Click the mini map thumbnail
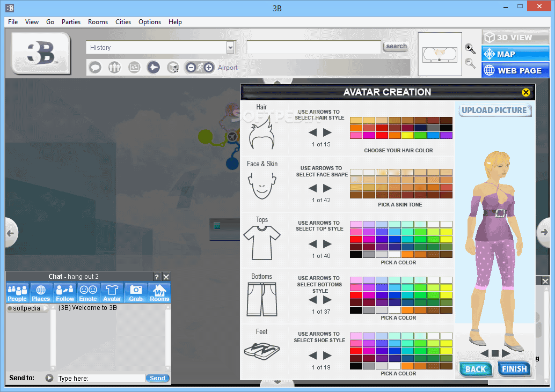This screenshot has height=392, width=555. click(440, 54)
